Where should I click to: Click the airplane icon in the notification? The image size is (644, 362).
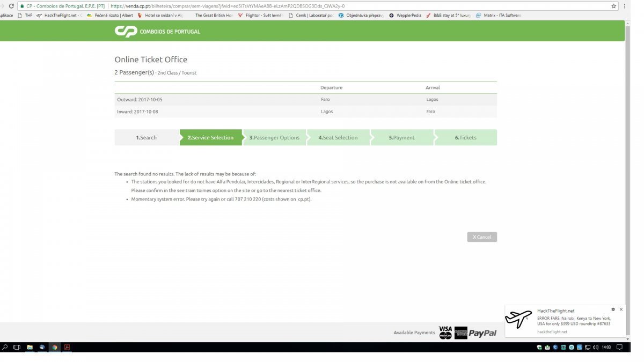(x=518, y=319)
